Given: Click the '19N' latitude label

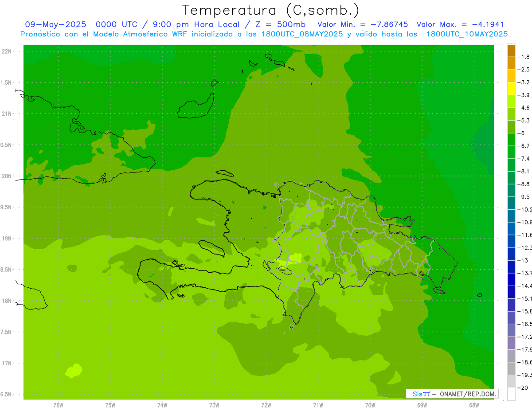Looking at the screenshot, I should click(x=8, y=239).
